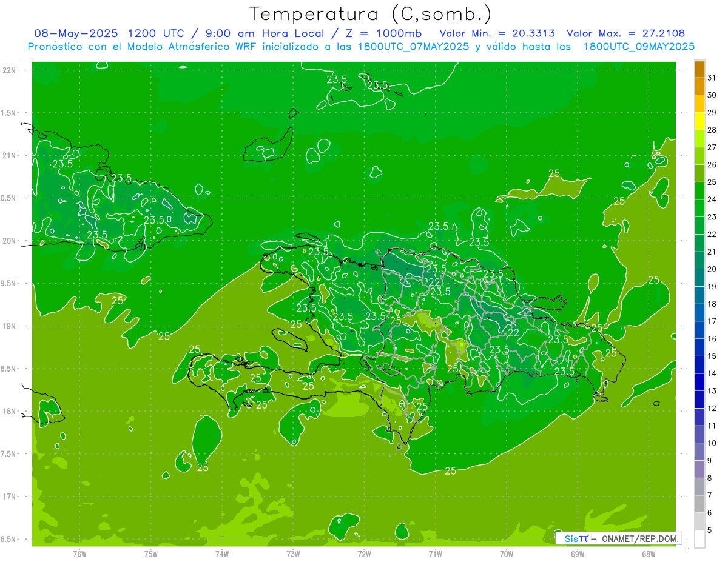Click the "71W" longitude axis label
Image resolution: width=728 pixels, height=562 pixels.
pos(435,554)
